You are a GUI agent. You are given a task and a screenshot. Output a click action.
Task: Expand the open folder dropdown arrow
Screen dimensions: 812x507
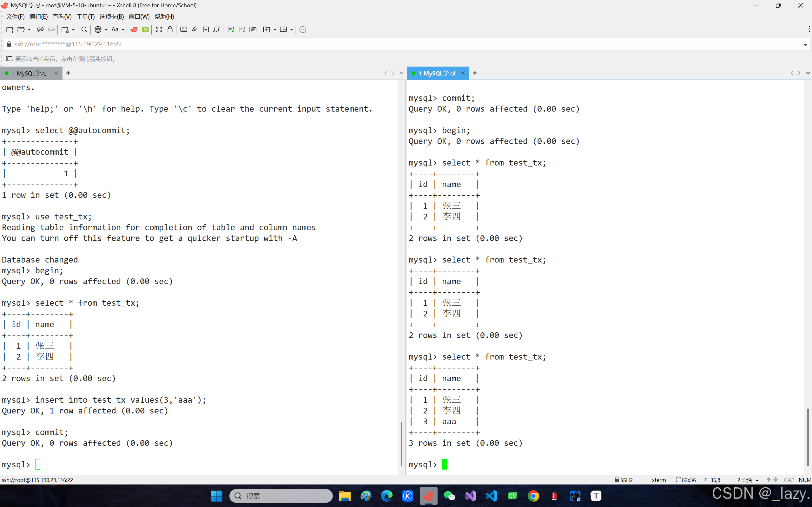tap(29, 29)
